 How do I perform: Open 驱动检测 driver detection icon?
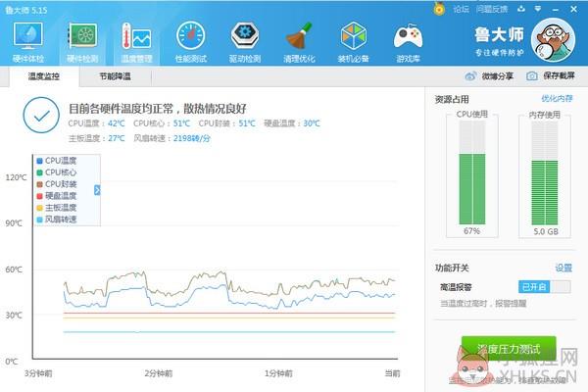[245, 36]
